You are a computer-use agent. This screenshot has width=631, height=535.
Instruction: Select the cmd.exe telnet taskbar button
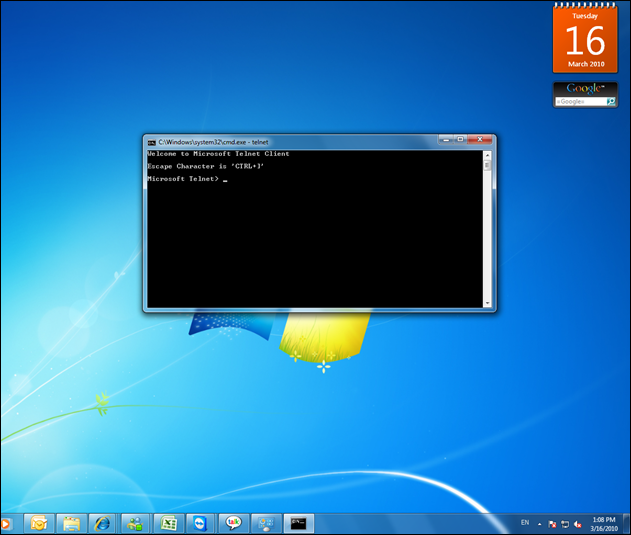(x=299, y=524)
